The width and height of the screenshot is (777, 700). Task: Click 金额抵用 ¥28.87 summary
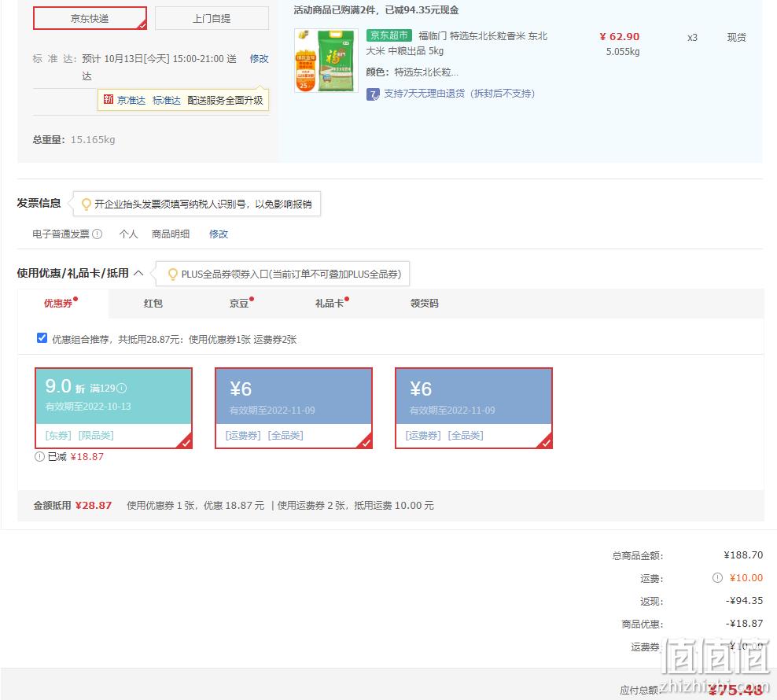(72, 505)
